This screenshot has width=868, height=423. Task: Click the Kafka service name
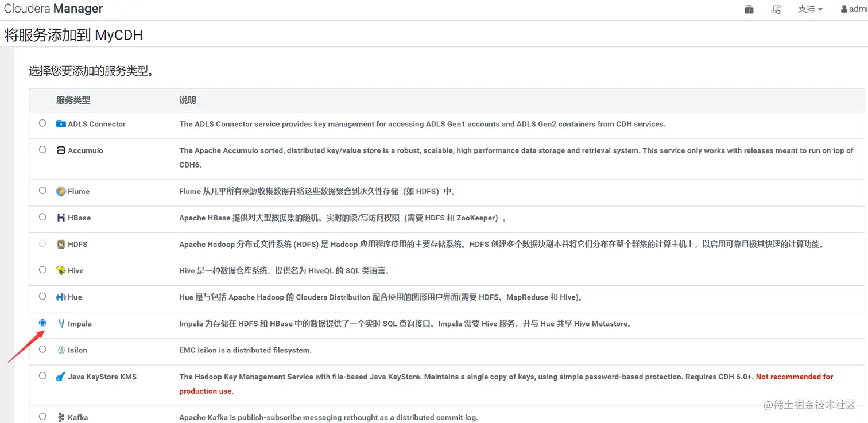click(77, 417)
